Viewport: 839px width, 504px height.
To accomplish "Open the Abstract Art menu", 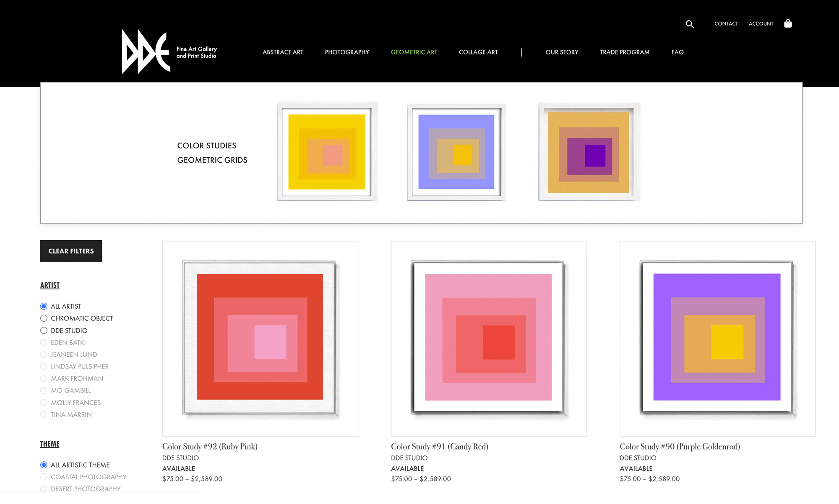I will coord(283,52).
